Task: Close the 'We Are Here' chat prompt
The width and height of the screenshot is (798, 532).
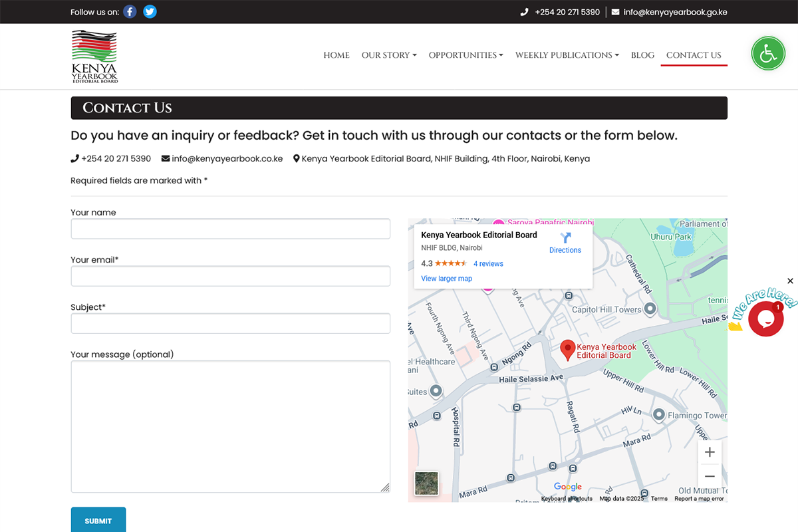Action: pos(790,281)
